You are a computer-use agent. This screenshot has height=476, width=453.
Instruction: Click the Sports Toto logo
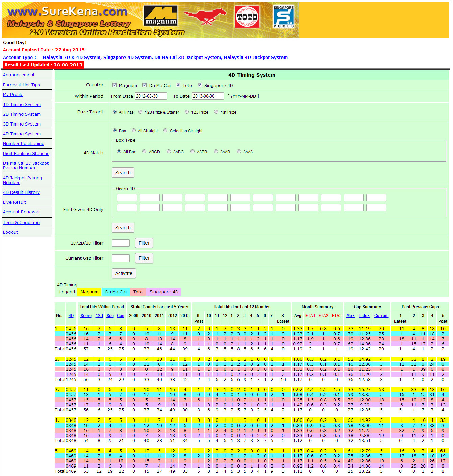[x=247, y=17]
